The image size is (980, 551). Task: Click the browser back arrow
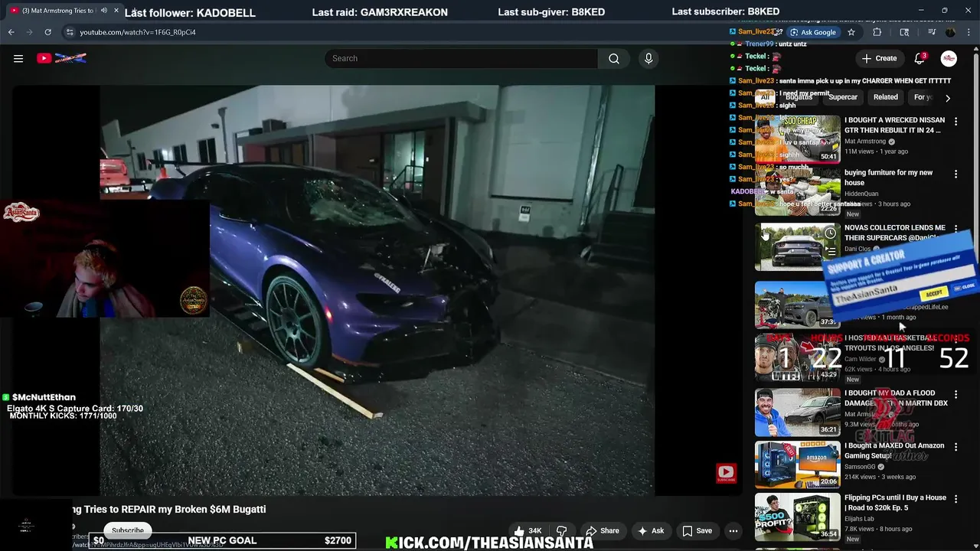pos(11,32)
